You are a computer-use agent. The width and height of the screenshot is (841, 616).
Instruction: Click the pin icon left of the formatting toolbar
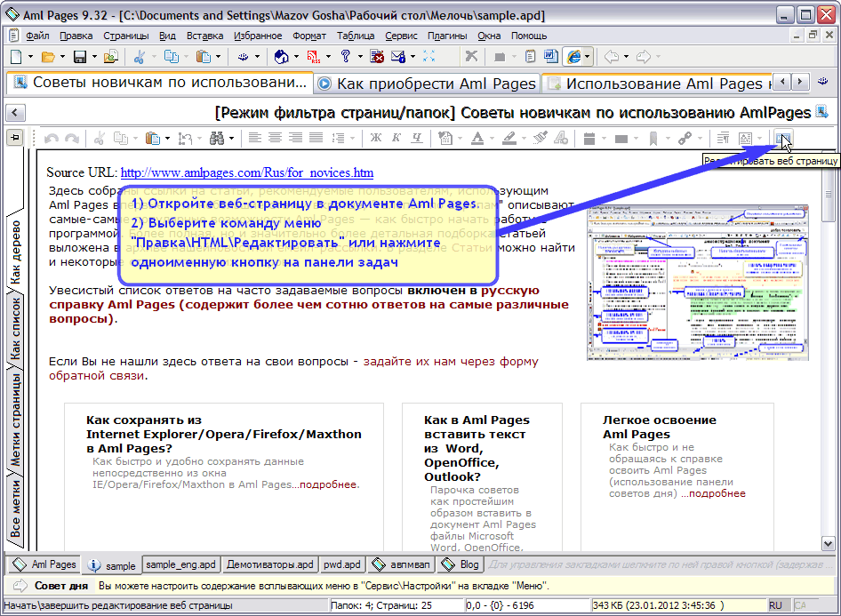tap(15, 138)
